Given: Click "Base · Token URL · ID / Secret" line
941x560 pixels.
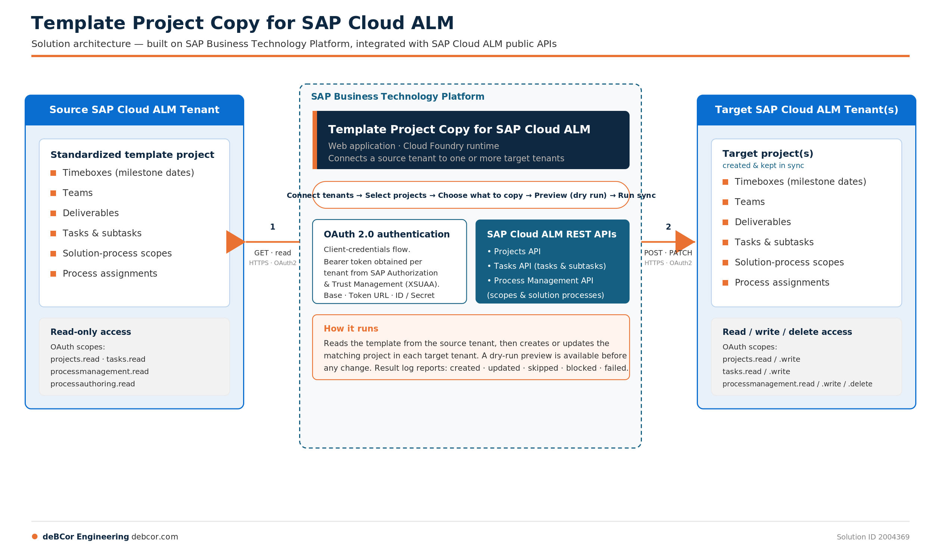Looking at the screenshot, I should [379, 295].
